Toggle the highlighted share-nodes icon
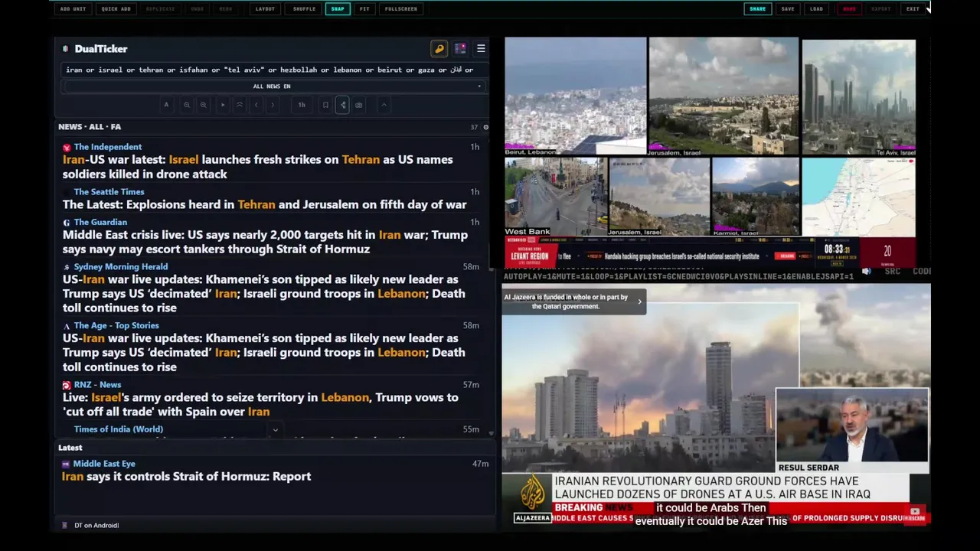This screenshot has width=980, height=551. tap(342, 105)
